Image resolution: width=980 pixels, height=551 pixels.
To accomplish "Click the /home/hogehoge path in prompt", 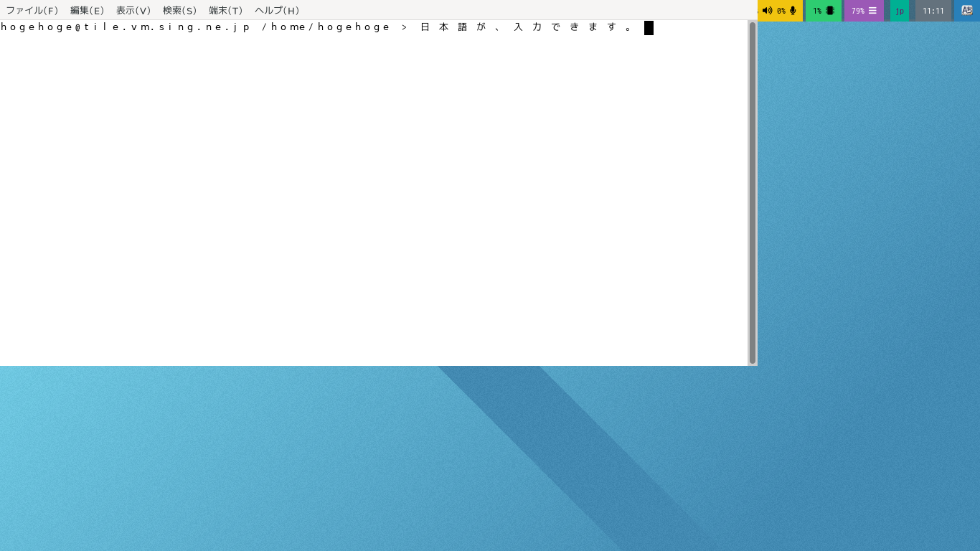I will coord(326,27).
